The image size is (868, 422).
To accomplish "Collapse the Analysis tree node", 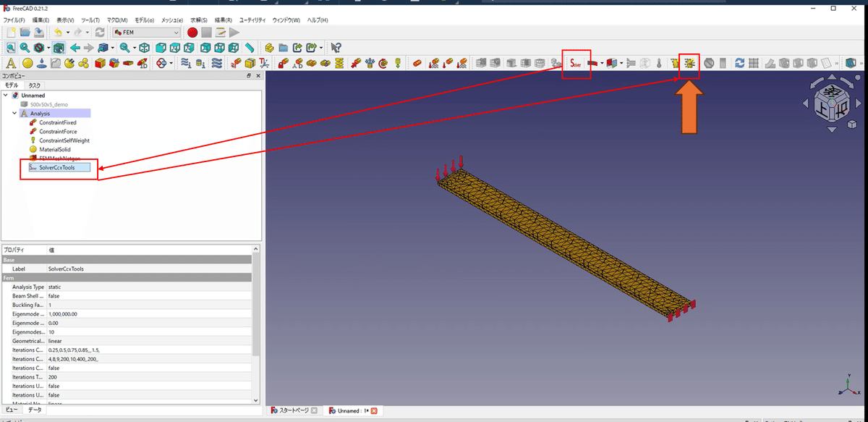I will (x=14, y=114).
